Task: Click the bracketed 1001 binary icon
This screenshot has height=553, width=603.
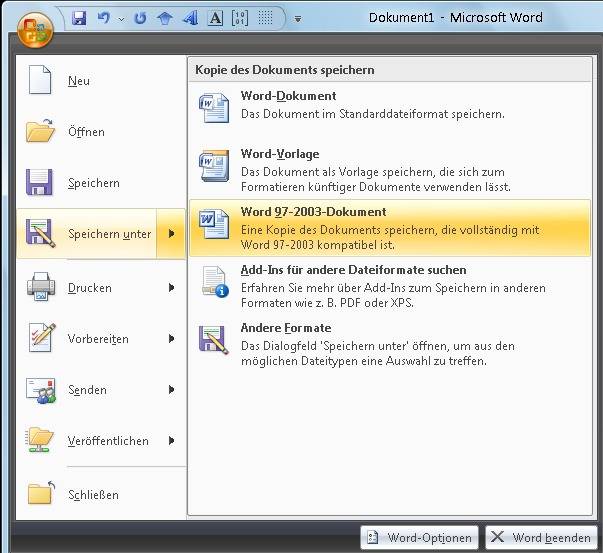Action: pyautogui.click(x=240, y=18)
